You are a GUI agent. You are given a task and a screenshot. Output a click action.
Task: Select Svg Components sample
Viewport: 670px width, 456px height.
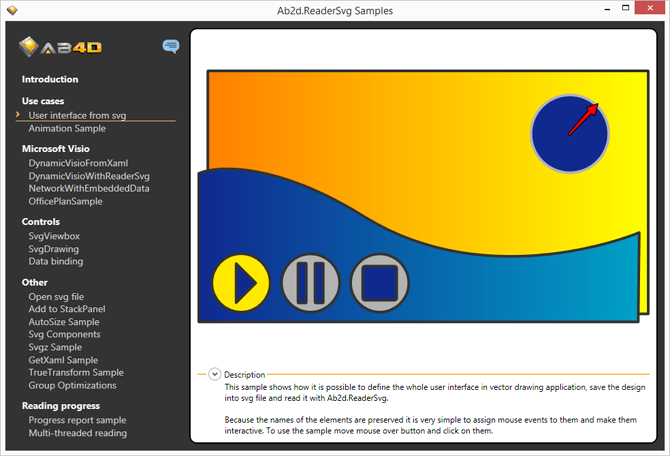tap(65, 334)
